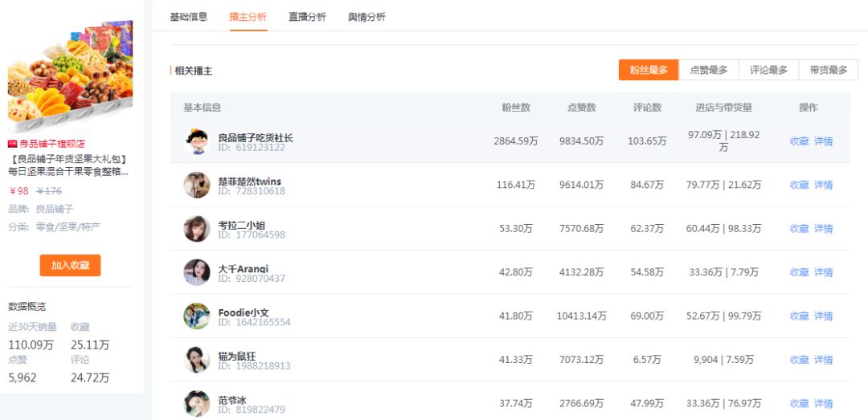Click the 收藏 stat 25.11万
This screenshot has width=868, height=420.
tap(90, 345)
